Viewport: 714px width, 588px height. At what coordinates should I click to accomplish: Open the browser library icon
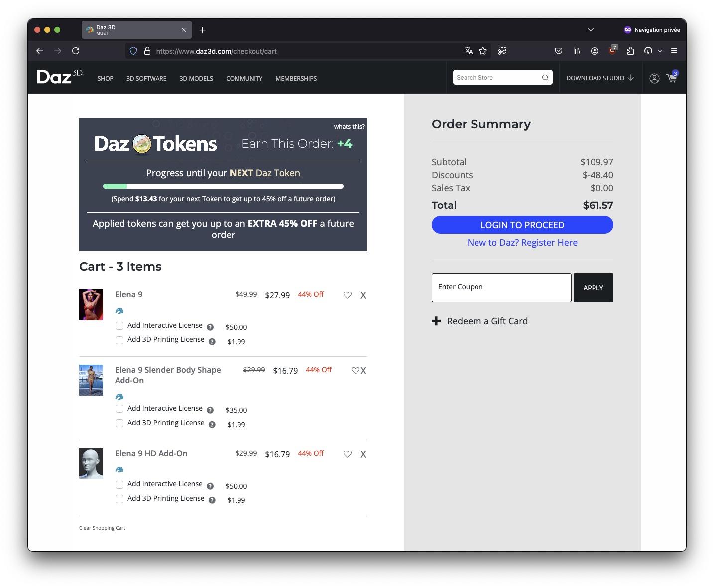coord(577,51)
